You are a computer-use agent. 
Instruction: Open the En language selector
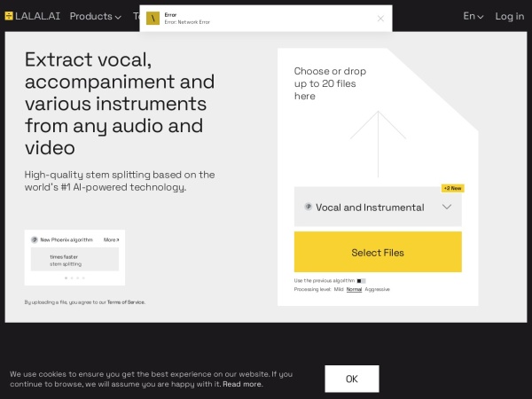(473, 16)
